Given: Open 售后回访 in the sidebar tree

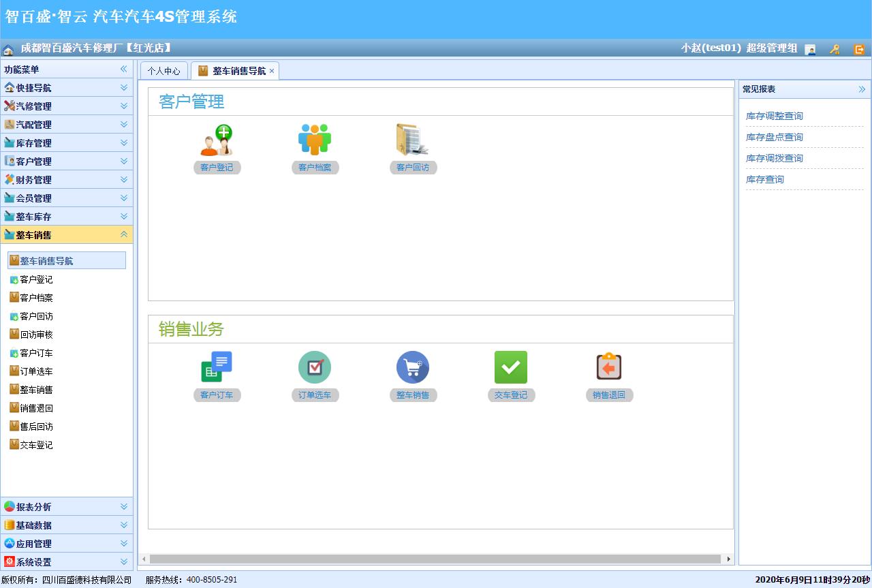Looking at the screenshot, I should 36,427.
